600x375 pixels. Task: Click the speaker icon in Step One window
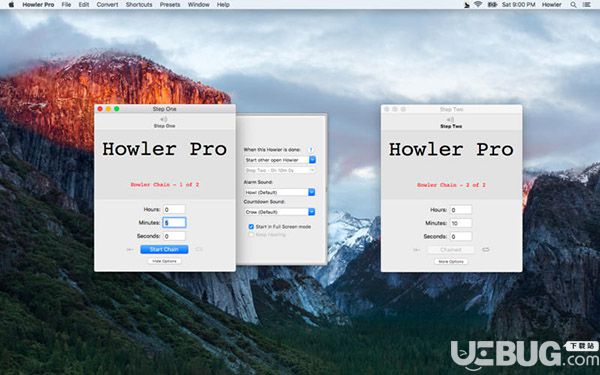coord(164,119)
